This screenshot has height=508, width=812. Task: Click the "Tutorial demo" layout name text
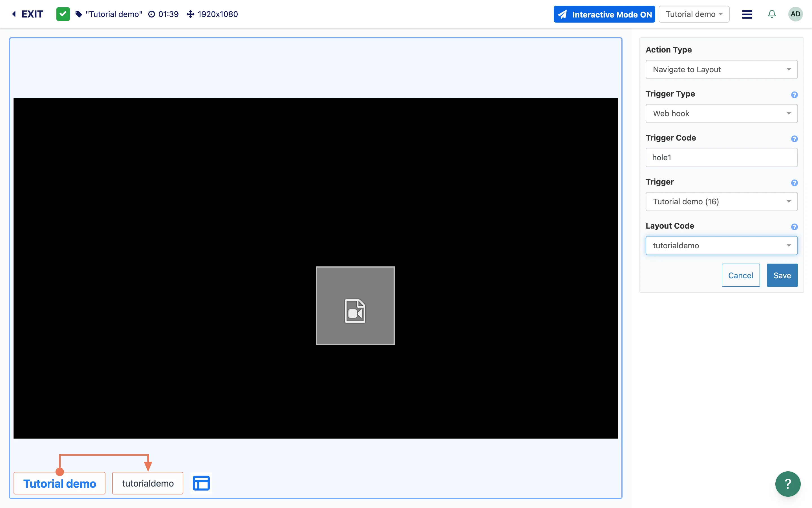click(114, 14)
